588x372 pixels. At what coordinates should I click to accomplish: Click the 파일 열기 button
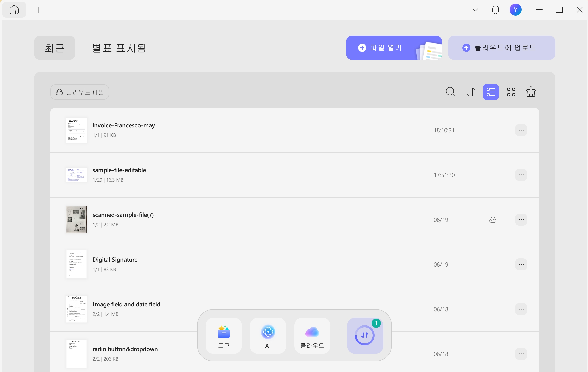point(394,48)
